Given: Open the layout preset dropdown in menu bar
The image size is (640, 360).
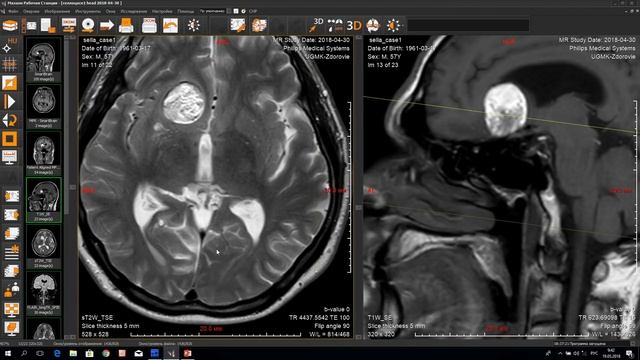Looking at the screenshot, I should [x=212, y=11].
